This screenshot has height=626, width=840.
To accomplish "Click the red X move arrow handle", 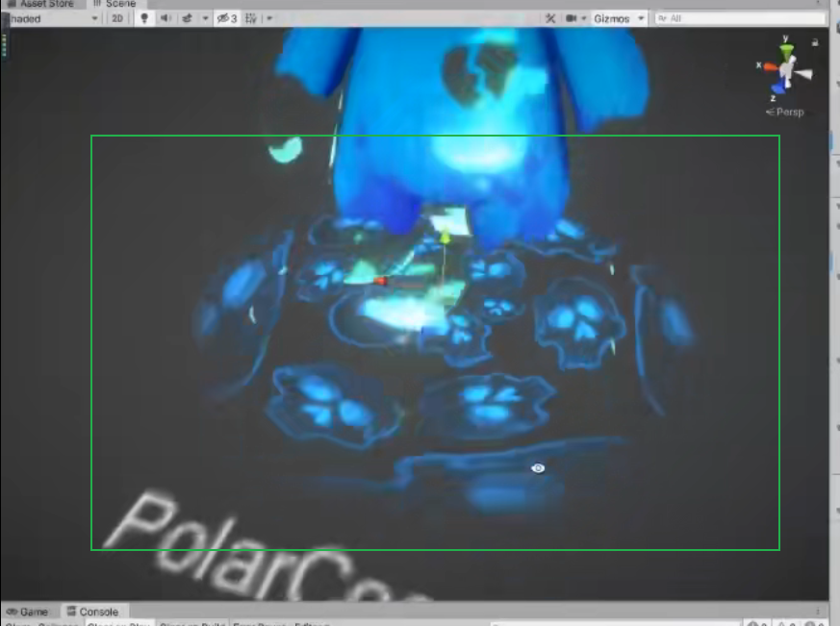I will [380, 281].
